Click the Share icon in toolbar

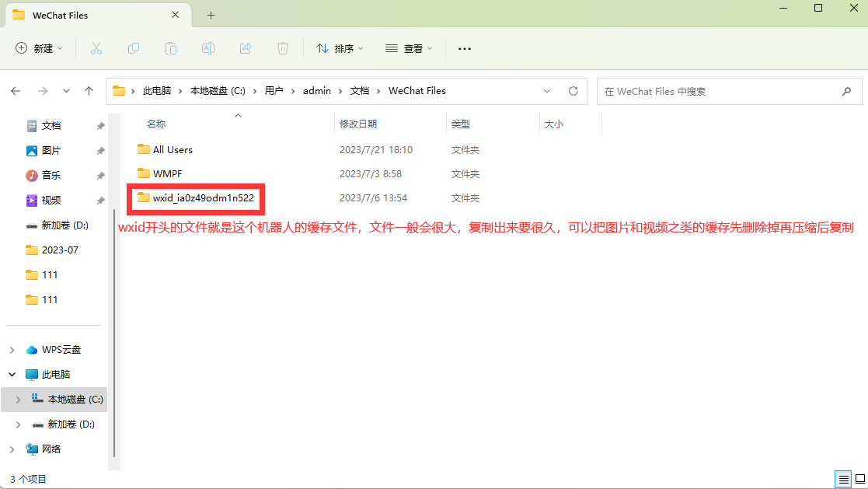246,48
